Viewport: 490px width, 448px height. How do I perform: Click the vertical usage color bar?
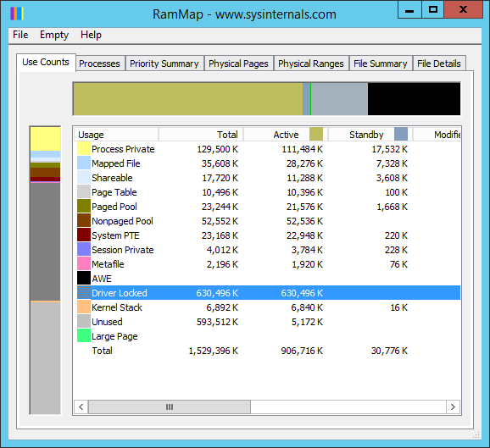pos(45,270)
